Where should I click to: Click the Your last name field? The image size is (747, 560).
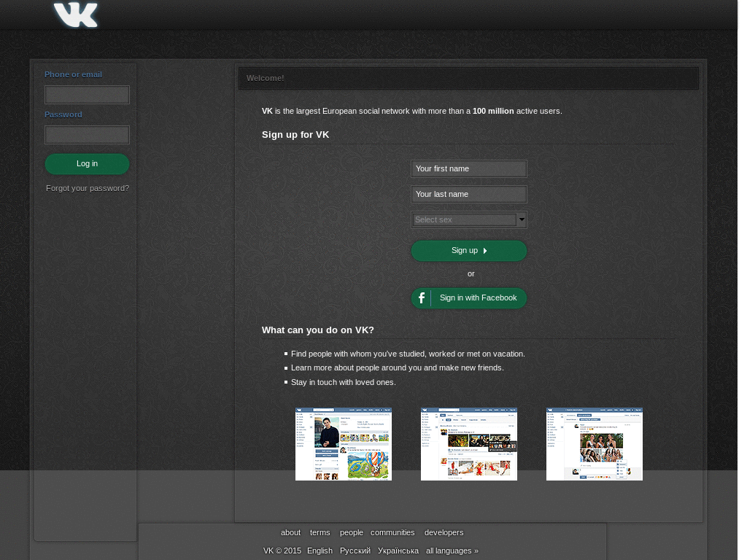click(469, 194)
